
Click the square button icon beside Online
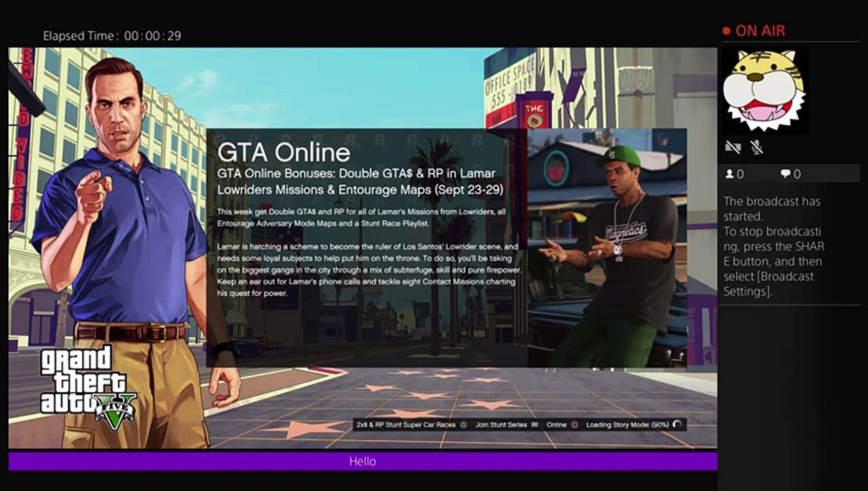pos(575,424)
